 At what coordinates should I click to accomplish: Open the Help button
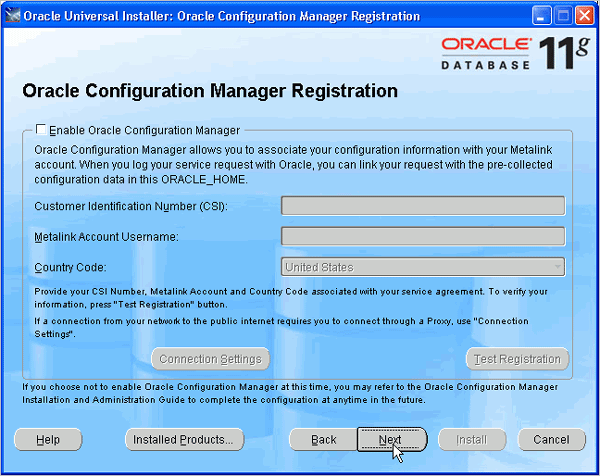pyautogui.click(x=48, y=440)
